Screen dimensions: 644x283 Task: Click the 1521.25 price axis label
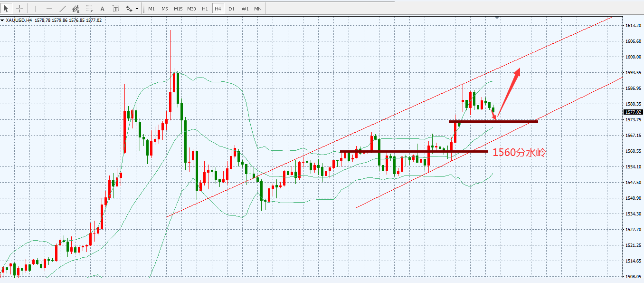click(x=634, y=245)
